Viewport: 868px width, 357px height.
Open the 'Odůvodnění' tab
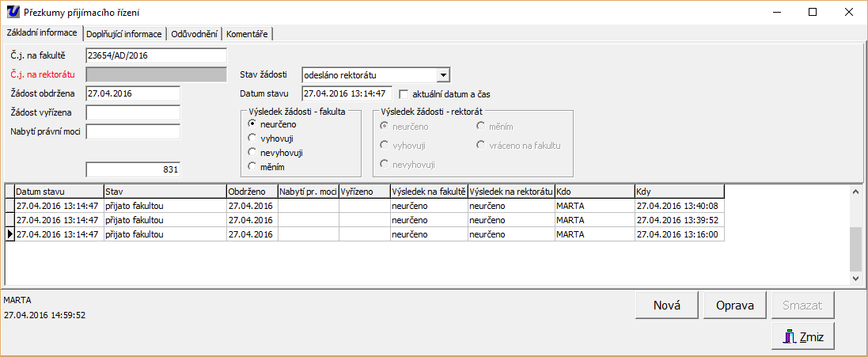coord(195,34)
